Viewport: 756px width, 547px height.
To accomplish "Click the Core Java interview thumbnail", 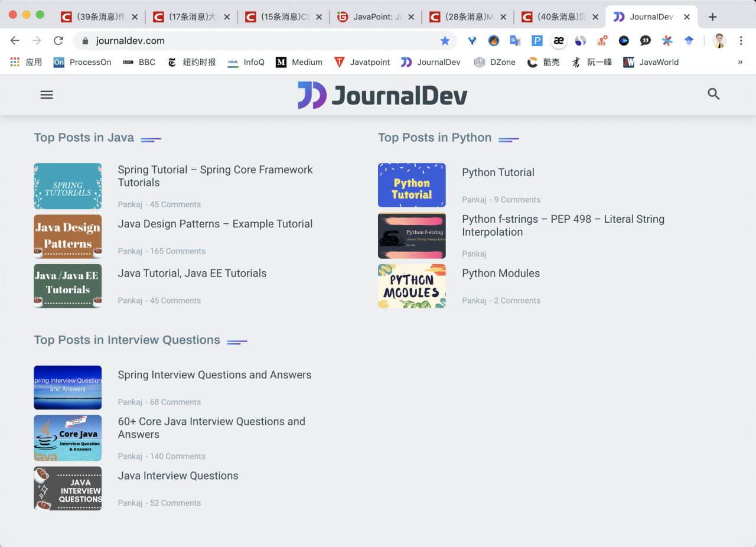I will click(x=67, y=438).
